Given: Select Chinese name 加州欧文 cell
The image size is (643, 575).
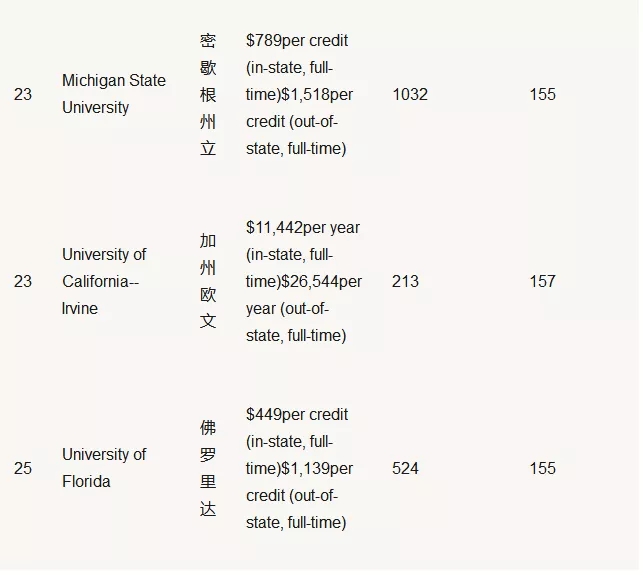Looking at the screenshot, I should coord(208,281).
